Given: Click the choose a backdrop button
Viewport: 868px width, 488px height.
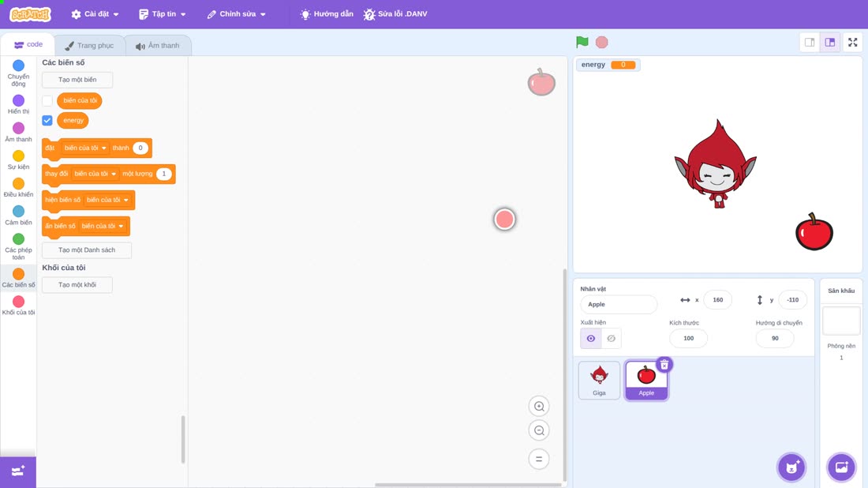Looking at the screenshot, I should tap(841, 467).
